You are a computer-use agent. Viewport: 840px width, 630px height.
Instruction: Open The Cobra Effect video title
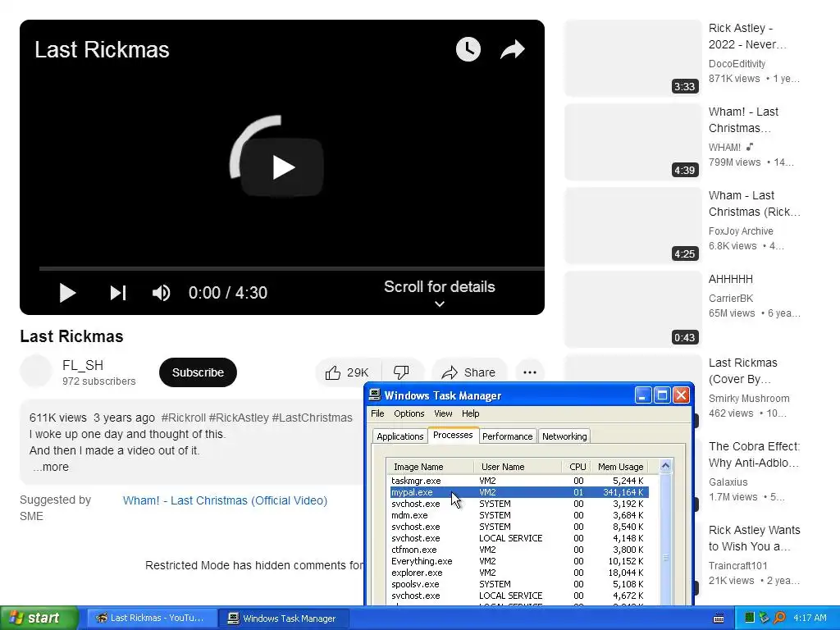pyautogui.click(x=755, y=454)
